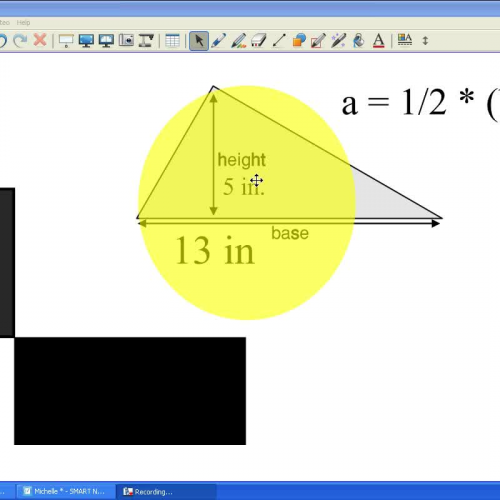Choose the Select arrow tool

point(199,41)
